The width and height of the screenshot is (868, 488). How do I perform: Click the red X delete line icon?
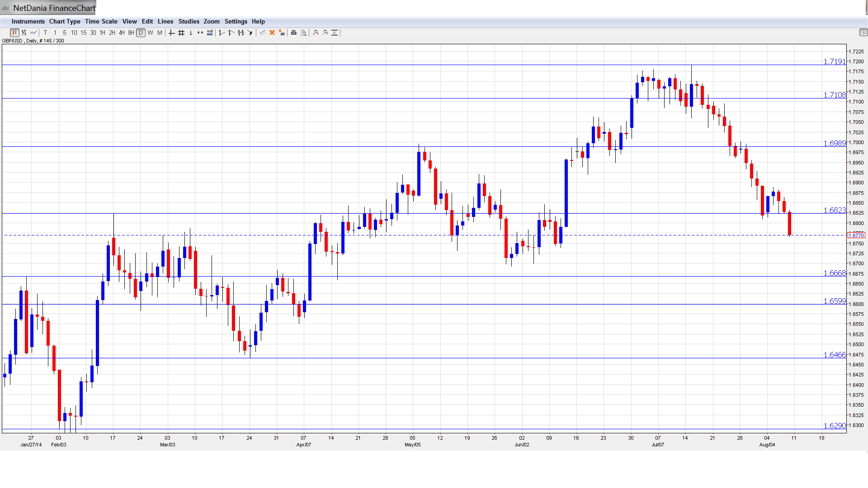pyautogui.click(x=272, y=33)
